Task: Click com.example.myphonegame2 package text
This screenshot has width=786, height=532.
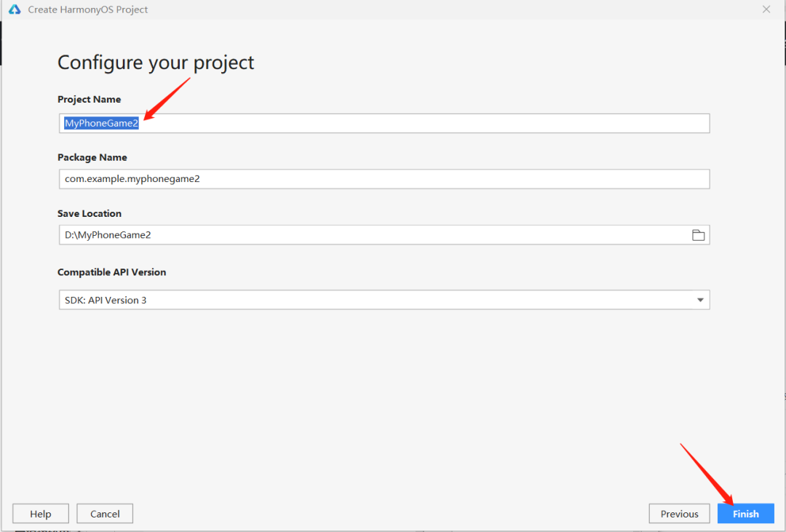Action: click(132, 179)
